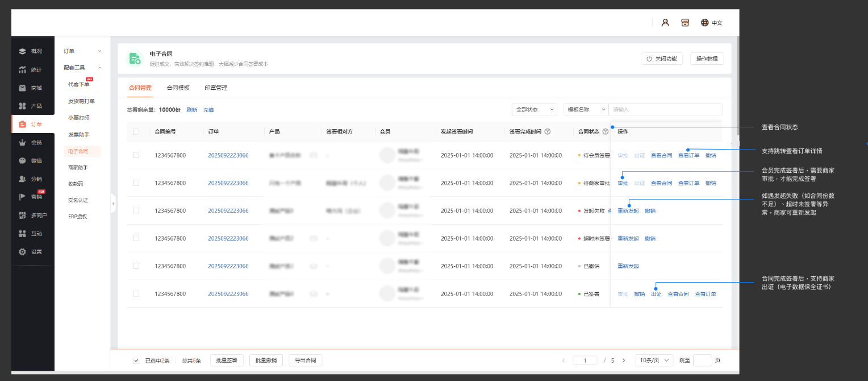The height and width of the screenshot is (381, 868).
Task: Open the 模板名称 filter dropdown
Action: click(585, 109)
